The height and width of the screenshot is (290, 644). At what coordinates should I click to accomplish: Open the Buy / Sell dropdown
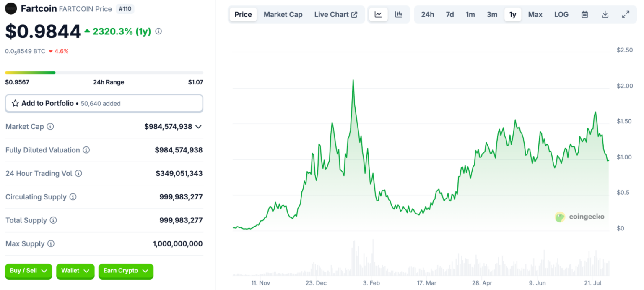point(28,271)
